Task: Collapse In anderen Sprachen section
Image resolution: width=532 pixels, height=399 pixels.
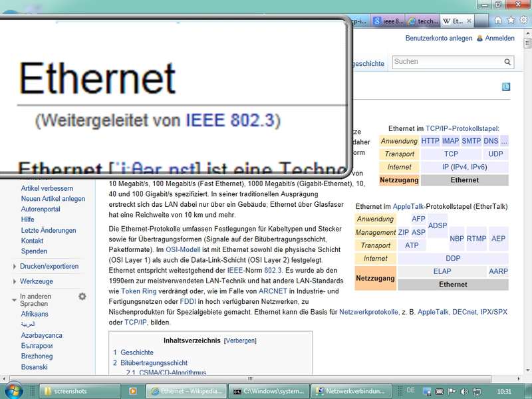Action: coord(35,300)
